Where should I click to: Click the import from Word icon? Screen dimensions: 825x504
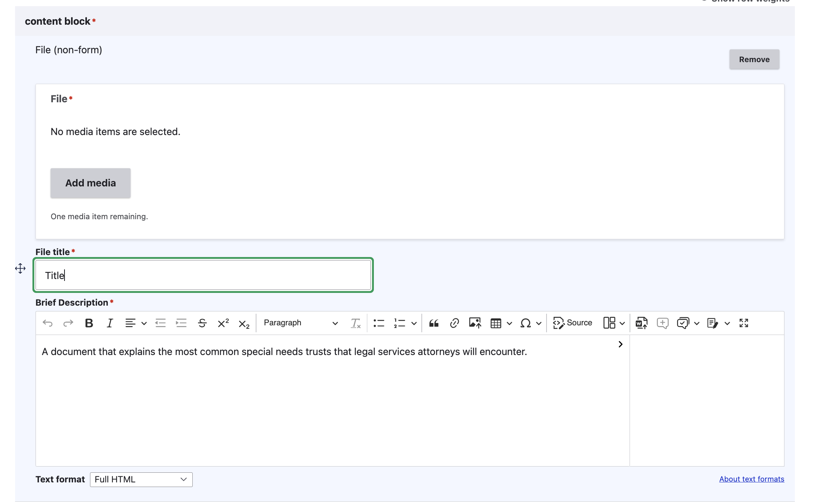click(642, 323)
